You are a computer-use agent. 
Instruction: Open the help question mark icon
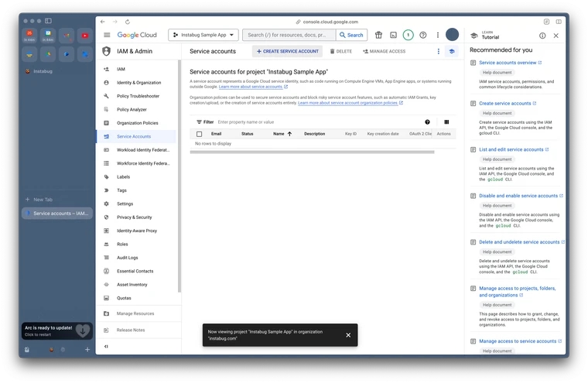(422, 35)
